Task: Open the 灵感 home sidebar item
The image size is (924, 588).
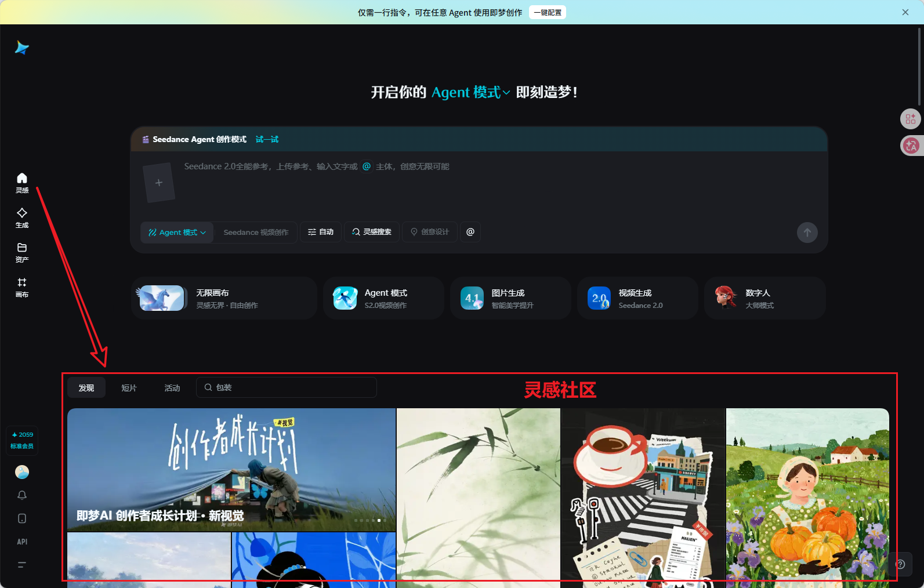Action: (22, 183)
